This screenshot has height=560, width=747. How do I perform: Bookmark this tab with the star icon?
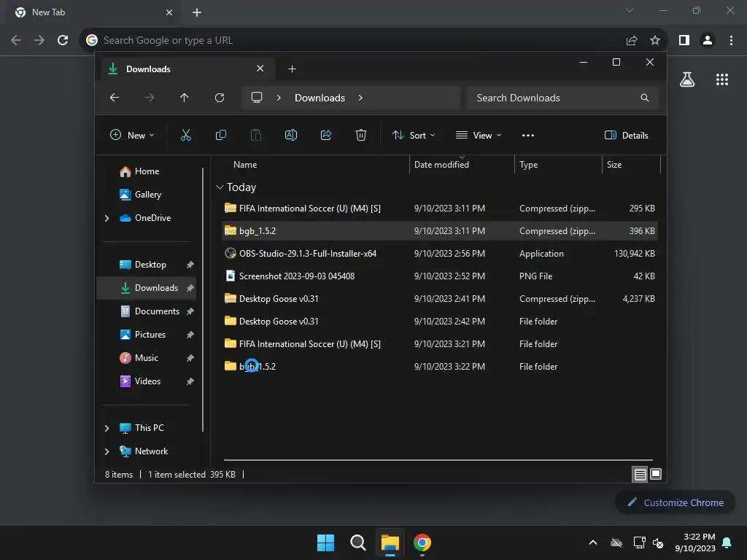coord(655,41)
